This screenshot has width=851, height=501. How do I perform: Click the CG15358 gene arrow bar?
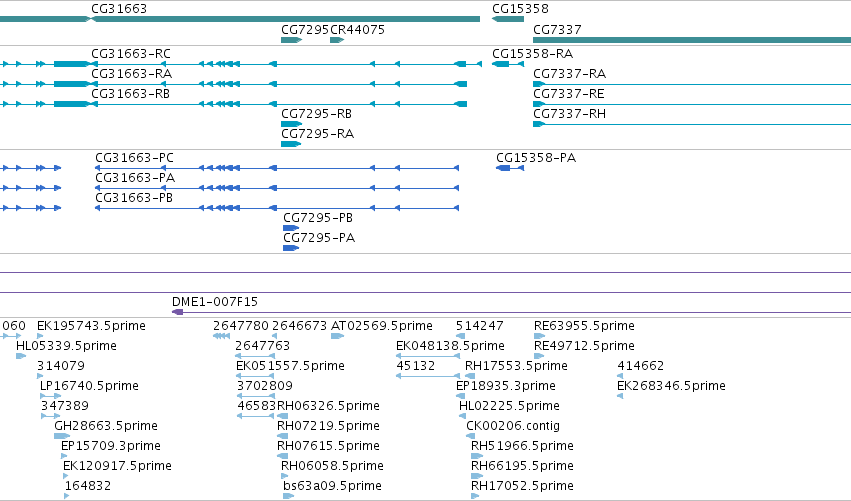[x=508, y=20]
